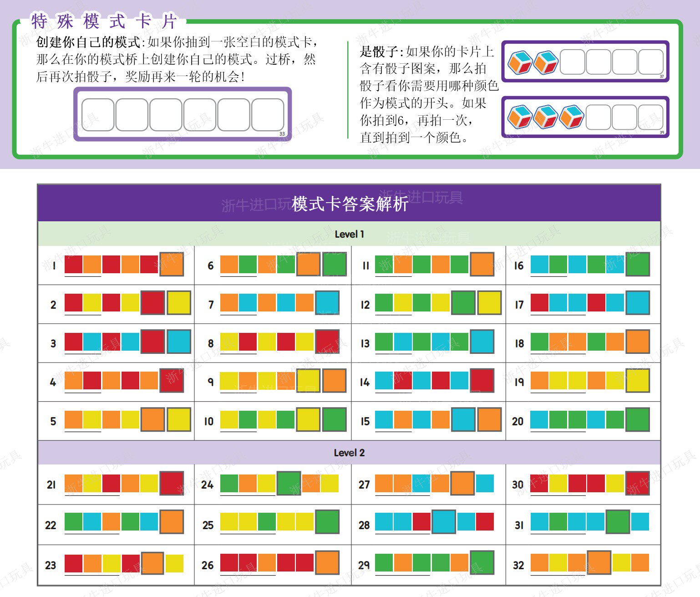Pick the outlined green square in row 29

coord(482,562)
